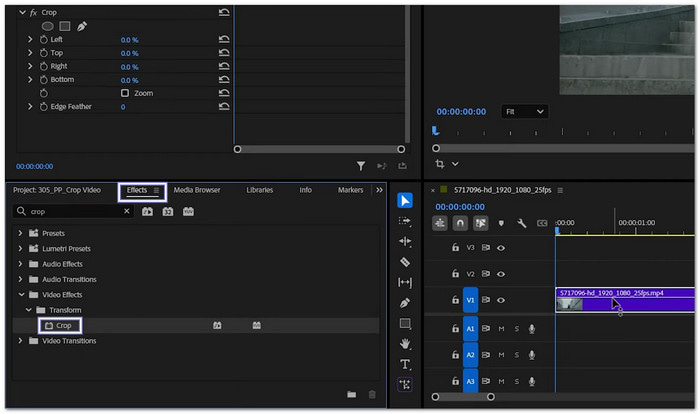Enable the Crop Zoom checkbox
Viewport: 700px width, 414px height.
coord(125,93)
